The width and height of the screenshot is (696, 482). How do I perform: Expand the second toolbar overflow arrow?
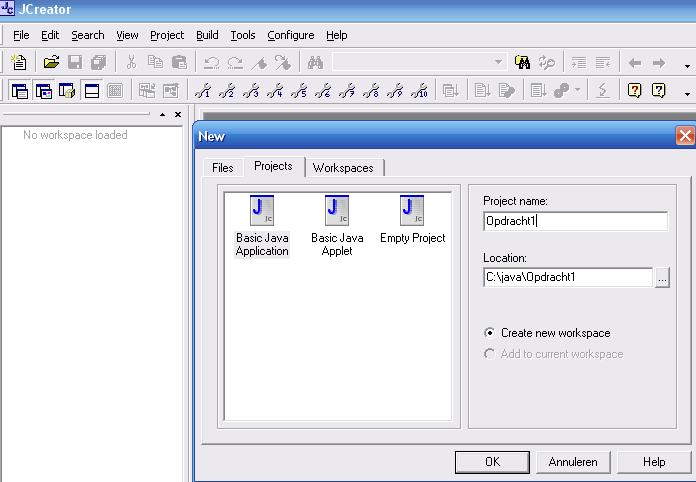coord(687,94)
